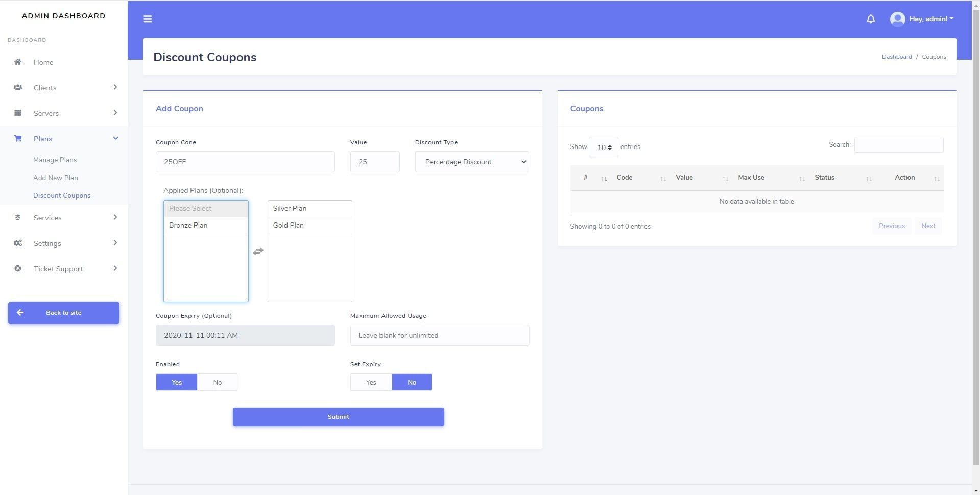Viewport: 980px width, 495px height.
Task: Click the Coupon Expiry date field
Action: (245, 335)
